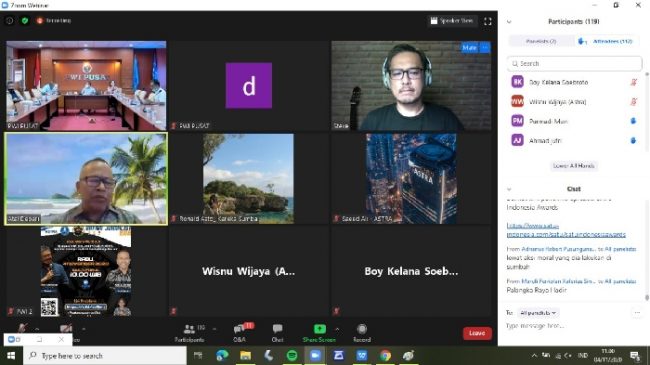The image size is (650, 365).
Task: Collapse the Chat panel chevron
Action: click(509, 189)
